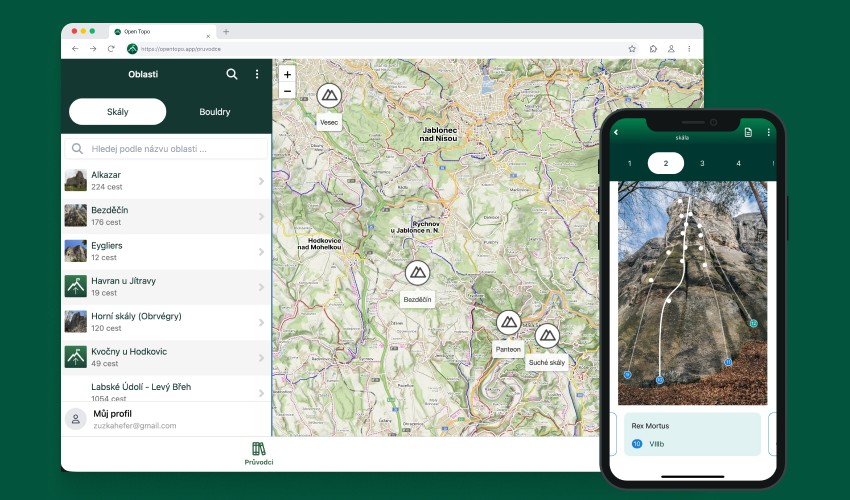Select tab 1 on the phone
The width and height of the screenshot is (850, 500).
pyautogui.click(x=629, y=163)
